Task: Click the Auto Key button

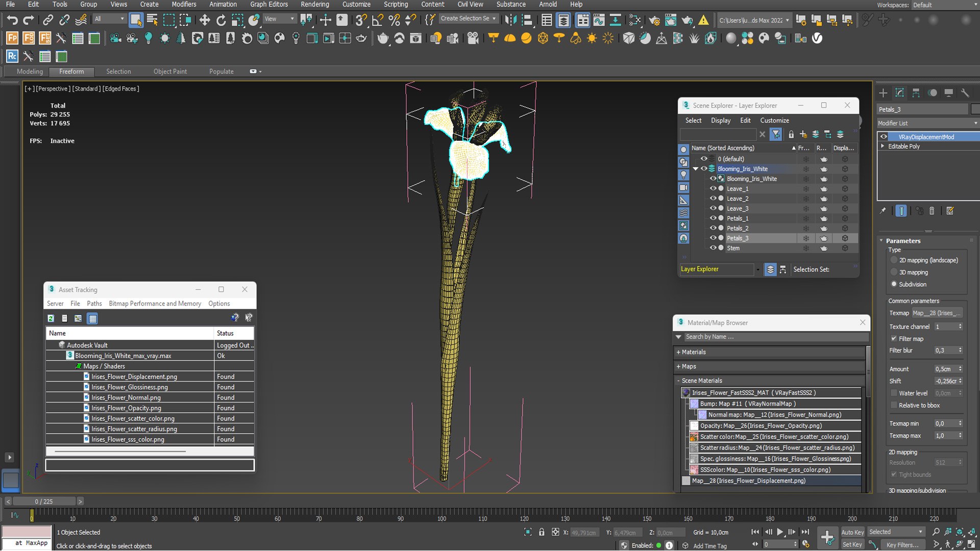Action: [x=852, y=532]
